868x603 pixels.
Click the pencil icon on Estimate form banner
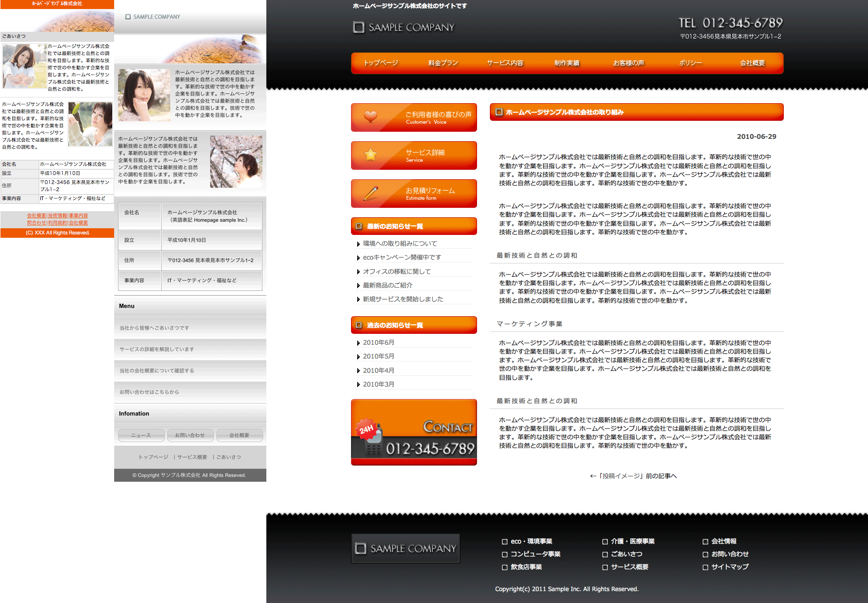[371, 193]
